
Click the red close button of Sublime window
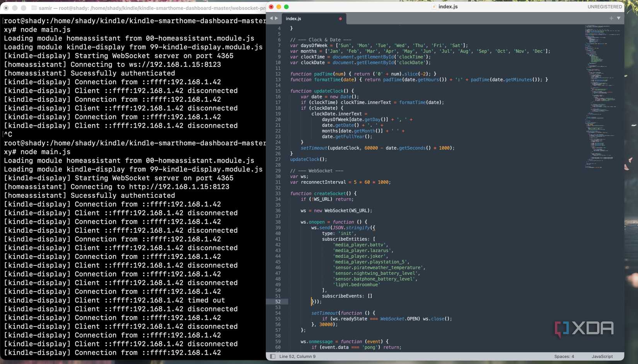(271, 7)
